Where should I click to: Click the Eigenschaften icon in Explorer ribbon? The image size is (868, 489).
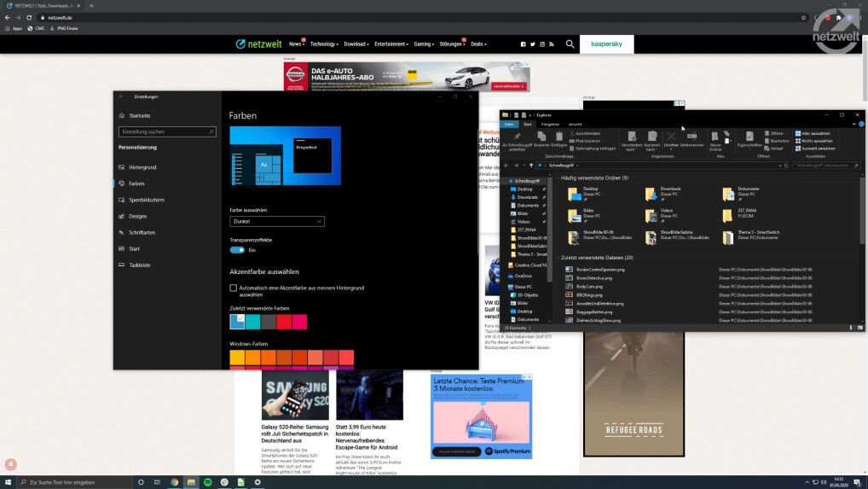click(749, 137)
